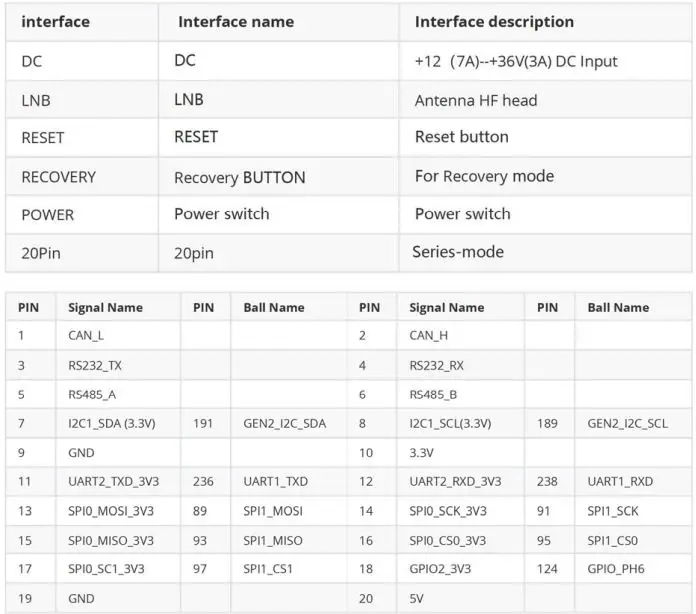Click the SPI0_SC1_3V3 signal cell
The height and width of the screenshot is (614, 696).
click(x=107, y=569)
